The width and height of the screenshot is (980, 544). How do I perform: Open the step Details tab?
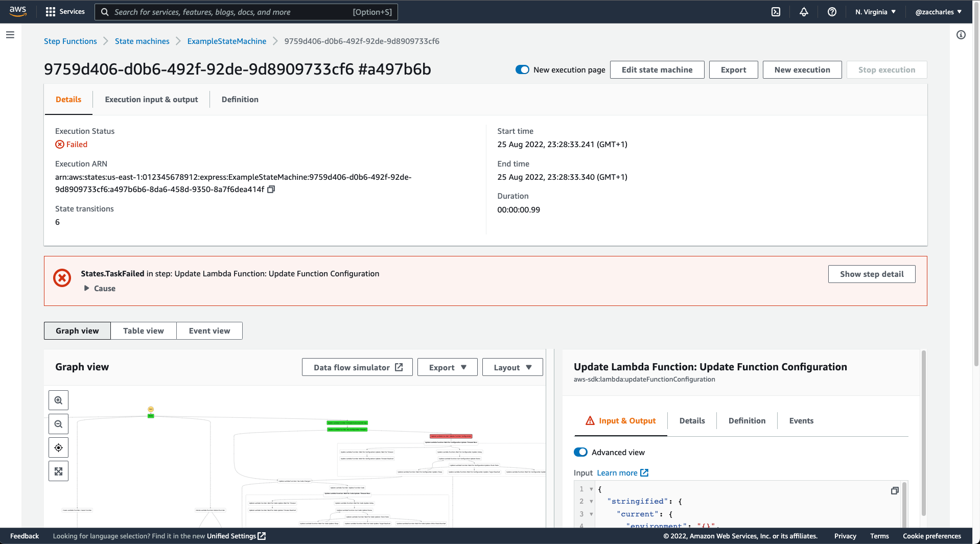(692, 421)
